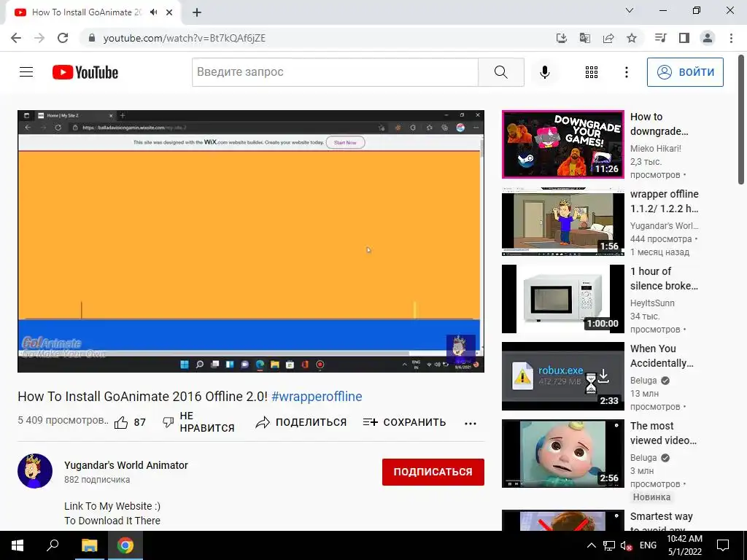This screenshot has width=747, height=560.
Task: Subscribe with the ПОДПИСАТЬСЯ button
Action: point(433,472)
